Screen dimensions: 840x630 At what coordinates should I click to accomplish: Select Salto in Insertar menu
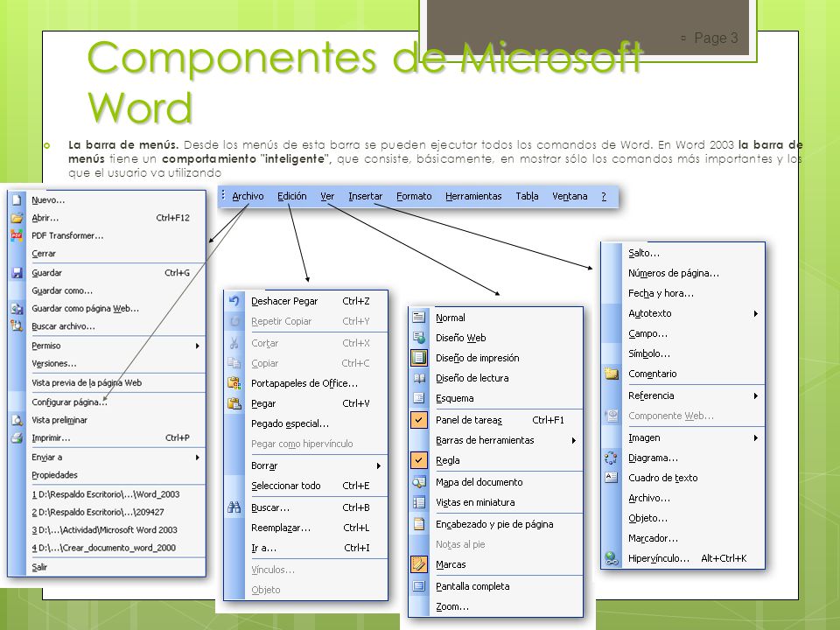pyautogui.click(x=644, y=253)
